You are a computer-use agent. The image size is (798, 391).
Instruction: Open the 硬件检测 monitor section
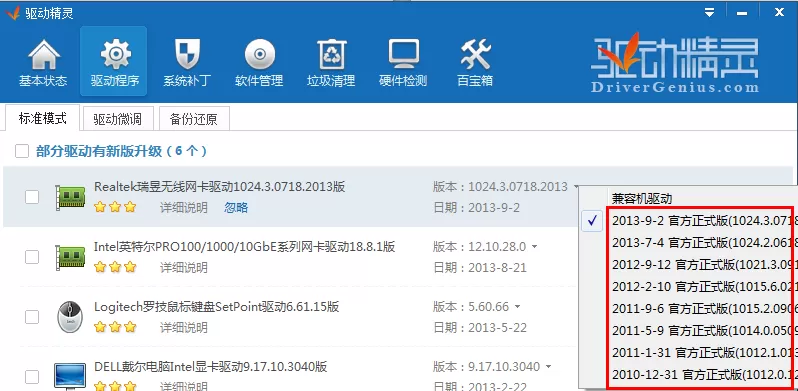pyautogui.click(x=404, y=62)
